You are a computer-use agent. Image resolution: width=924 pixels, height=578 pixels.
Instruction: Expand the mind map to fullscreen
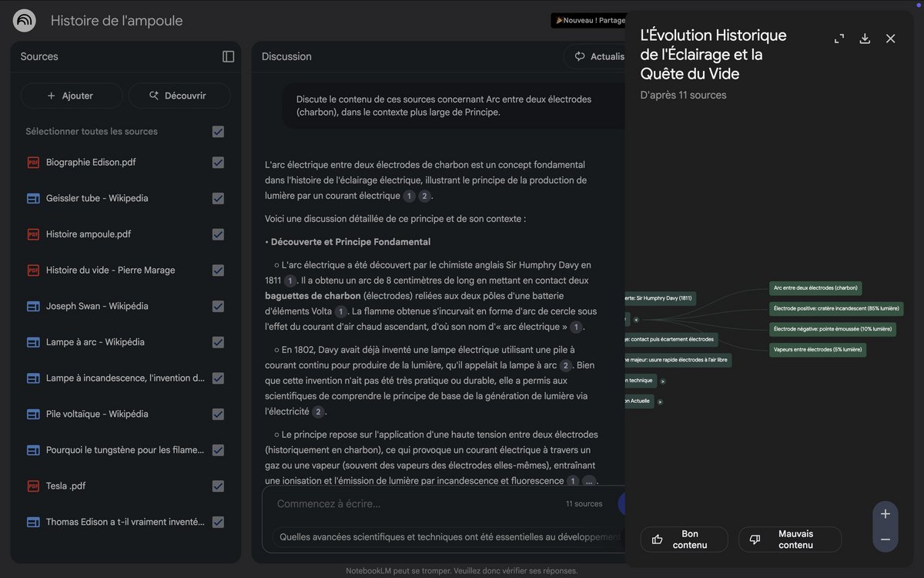click(839, 39)
